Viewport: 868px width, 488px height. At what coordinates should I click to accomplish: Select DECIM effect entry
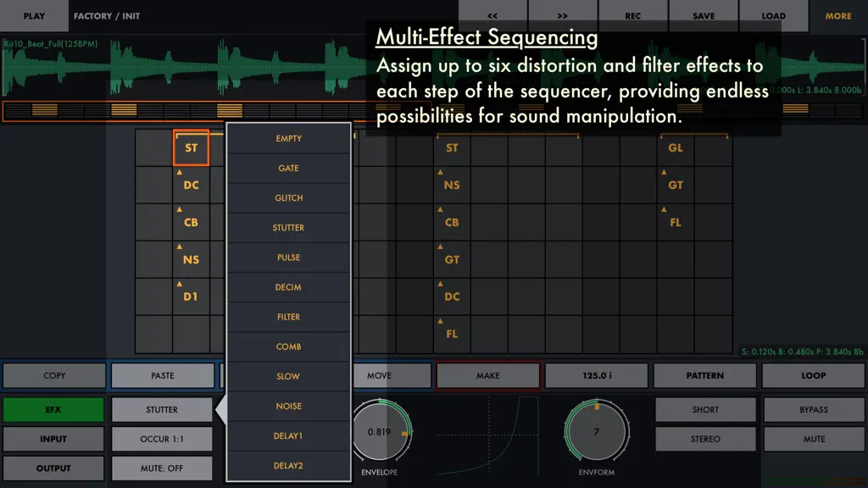288,287
